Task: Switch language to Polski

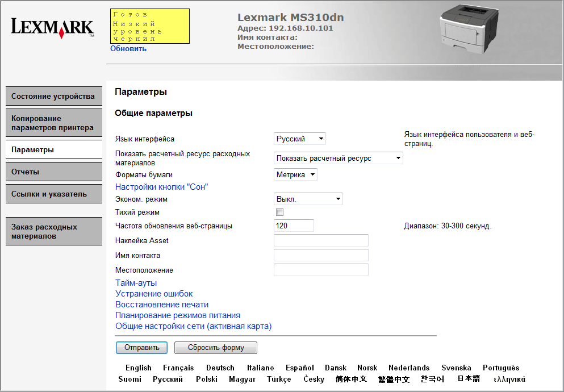Action: tap(207, 379)
